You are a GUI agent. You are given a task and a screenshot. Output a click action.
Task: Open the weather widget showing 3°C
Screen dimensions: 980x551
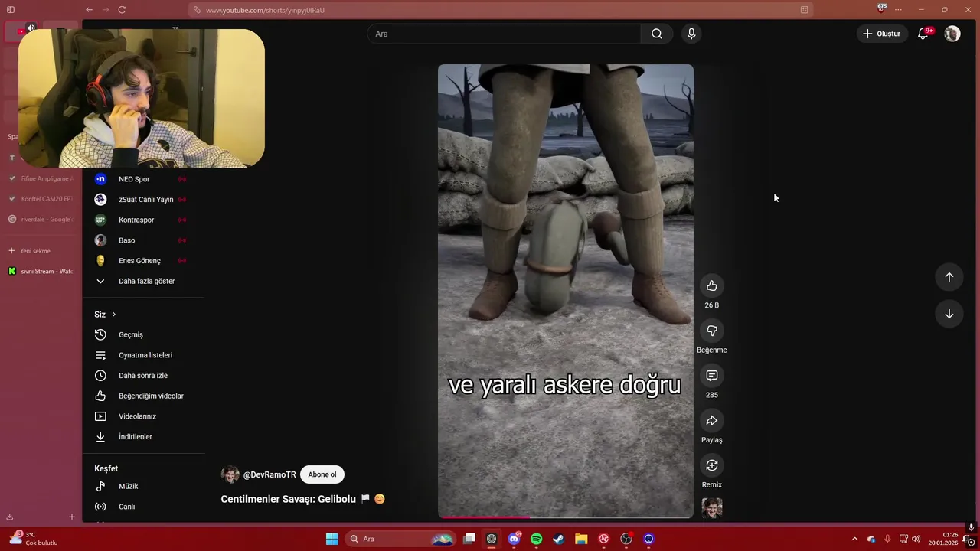[34, 539]
